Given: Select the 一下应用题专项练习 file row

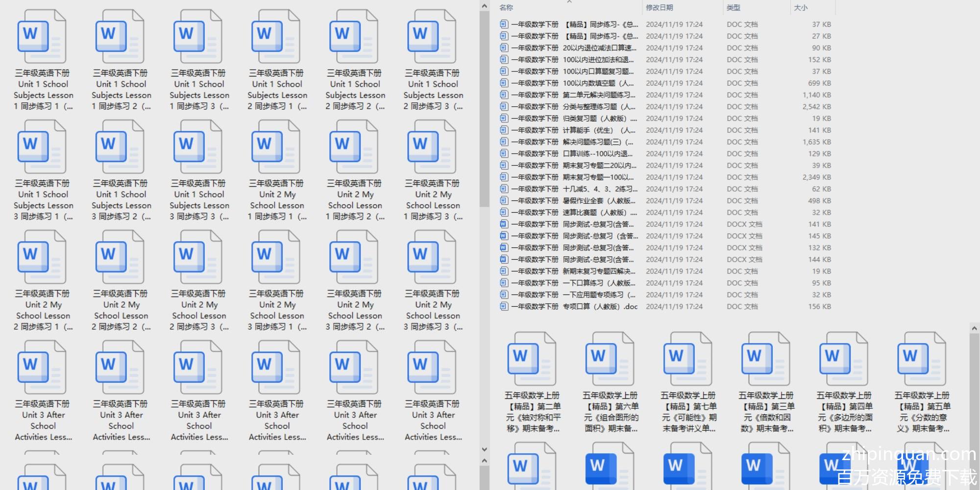Looking at the screenshot, I should [x=665, y=295].
